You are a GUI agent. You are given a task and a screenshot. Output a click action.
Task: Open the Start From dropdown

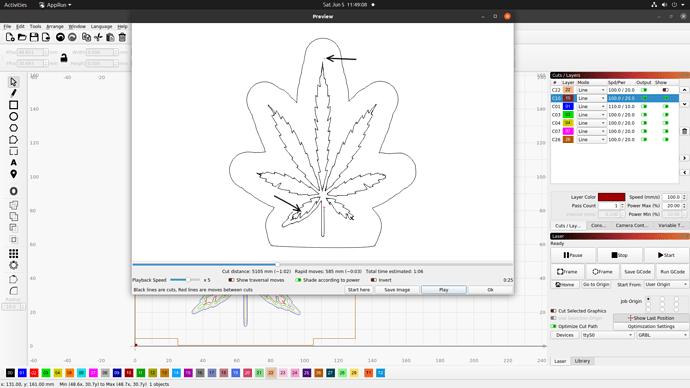pos(666,285)
